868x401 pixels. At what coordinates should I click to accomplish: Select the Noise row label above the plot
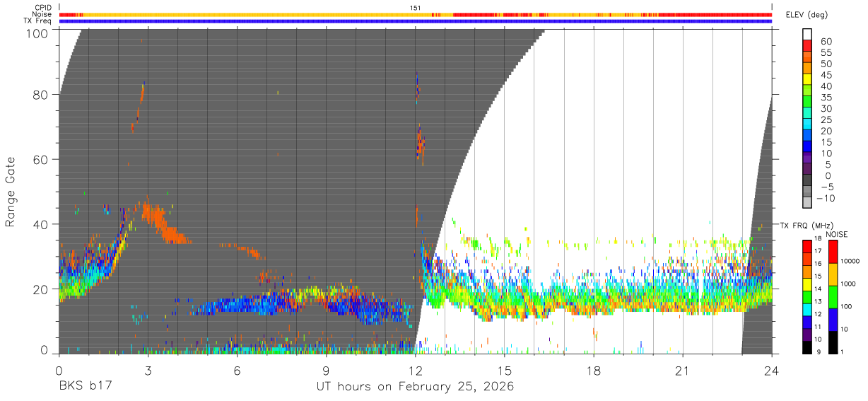pyautogui.click(x=42, y=14)
